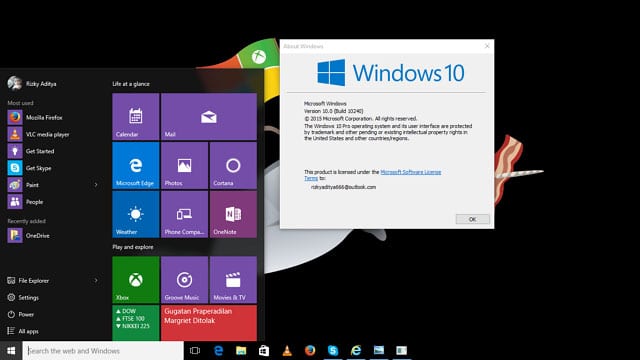Expand the Paint jump list arrow
Image resolution: width=640 pixels, height=360 pixels.
pos(96,185)
